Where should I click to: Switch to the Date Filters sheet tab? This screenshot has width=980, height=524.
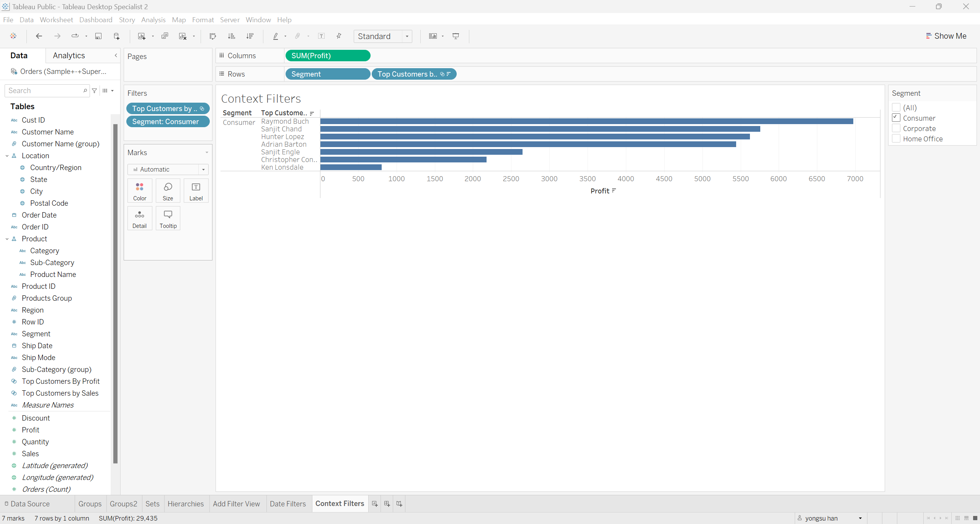click(287, 504)
